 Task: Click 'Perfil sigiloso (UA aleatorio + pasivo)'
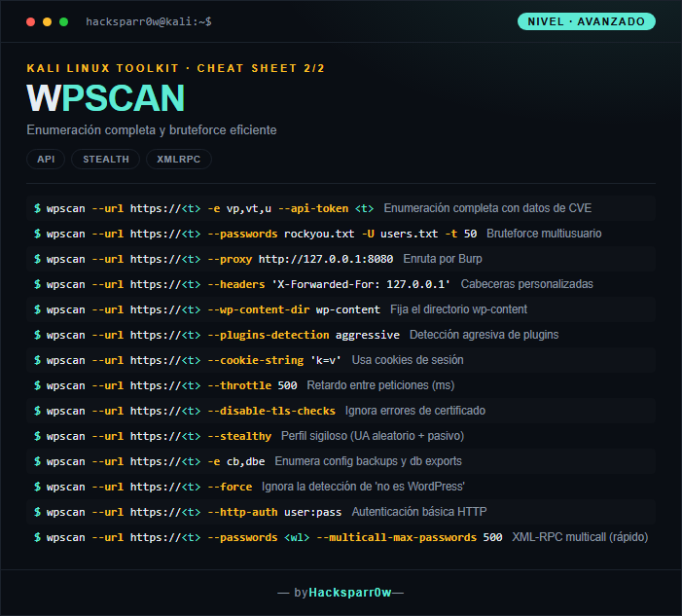pos(373,436)
